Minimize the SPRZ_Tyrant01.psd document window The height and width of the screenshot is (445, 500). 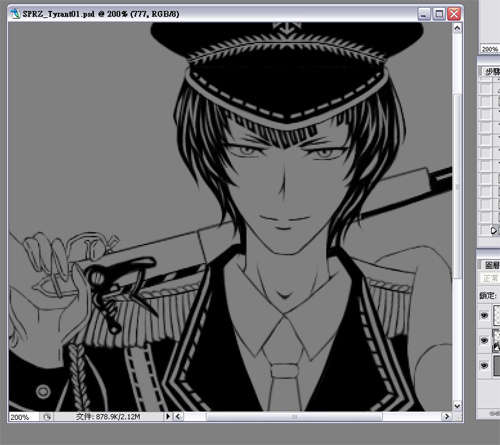pyautogui.click(x=424, y=14)
